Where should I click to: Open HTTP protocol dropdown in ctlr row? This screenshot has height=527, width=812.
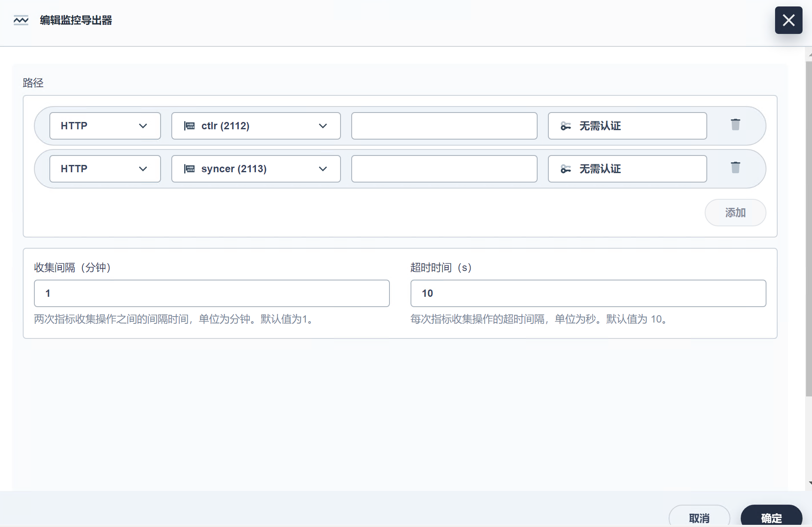click(x=105, y=126)
